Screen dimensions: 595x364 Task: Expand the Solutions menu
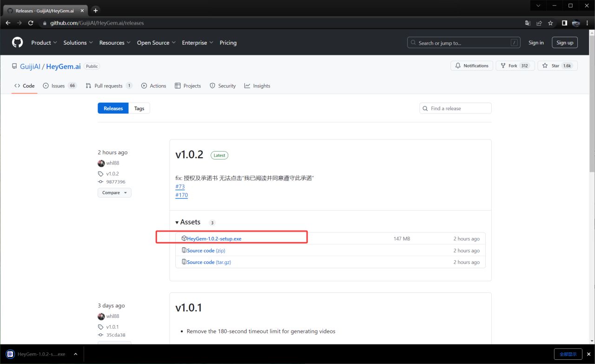(x=78, y=43)
